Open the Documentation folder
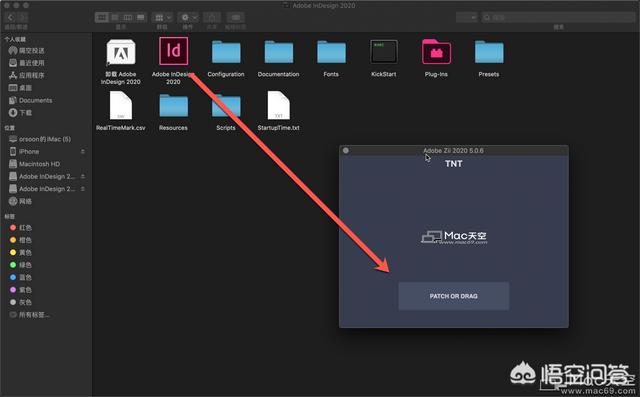 279,52
